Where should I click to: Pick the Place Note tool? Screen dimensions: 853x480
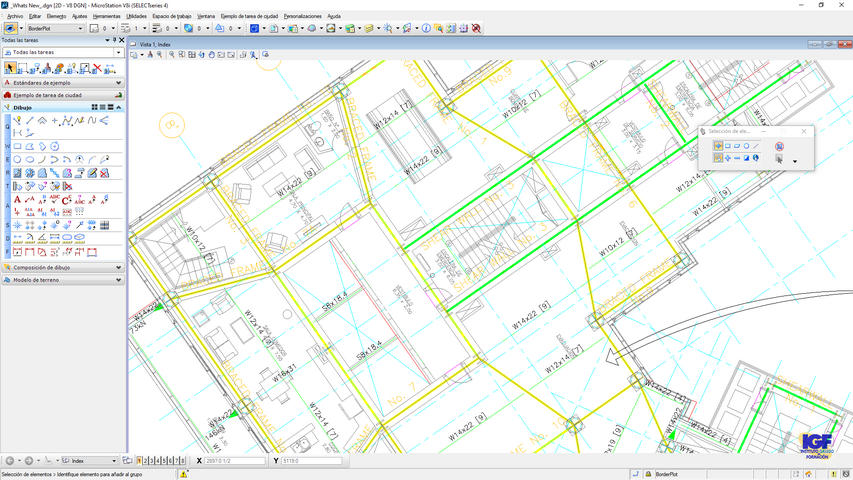pyautogui.click(x=30, y=199)
